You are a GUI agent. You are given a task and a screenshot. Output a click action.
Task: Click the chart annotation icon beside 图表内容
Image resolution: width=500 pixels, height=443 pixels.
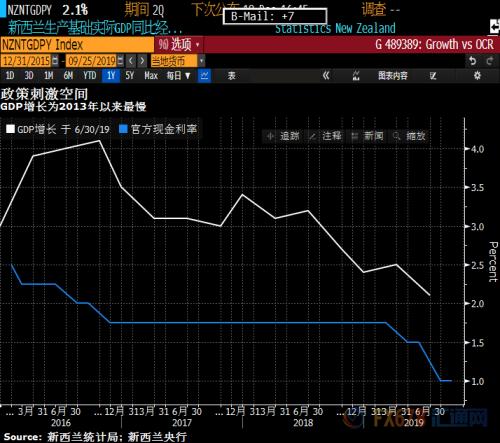[356, 76]
